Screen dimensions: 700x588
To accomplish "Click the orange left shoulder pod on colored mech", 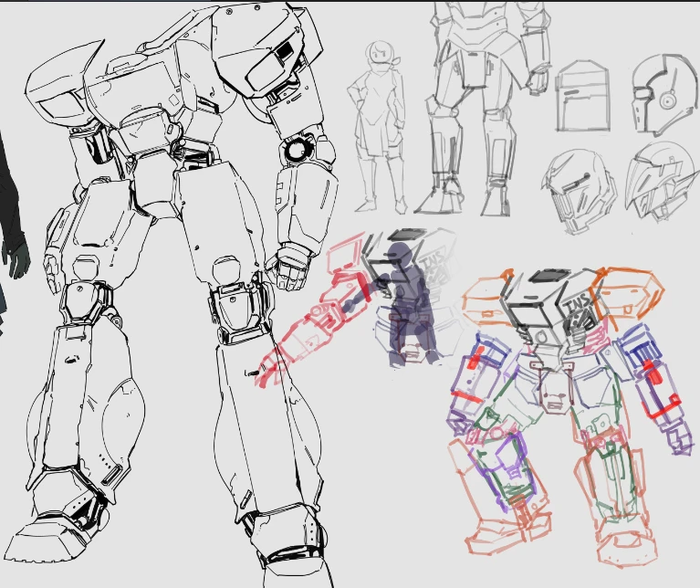I will pyautogui.click(x=489, y=297).
